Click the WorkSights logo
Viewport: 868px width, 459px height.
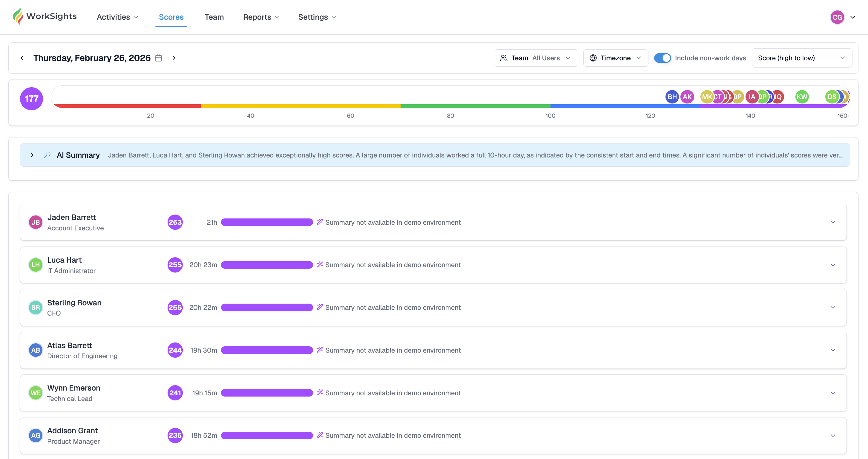tap(45, 16)
